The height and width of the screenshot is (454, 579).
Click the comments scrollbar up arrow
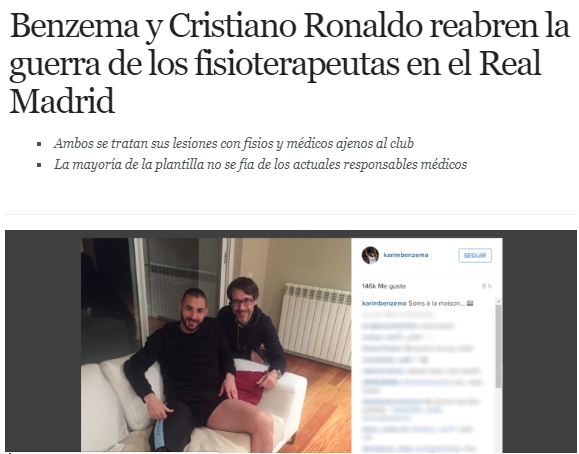pyautogui.click(x=498, y=301)
